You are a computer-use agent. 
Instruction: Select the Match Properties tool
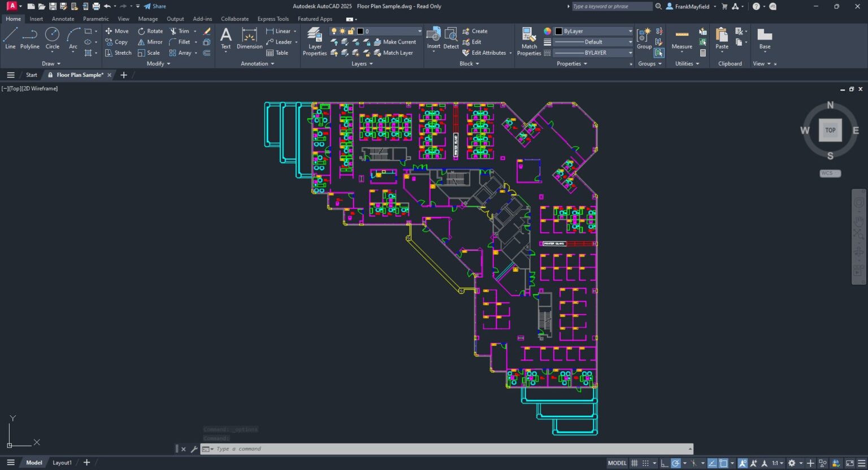coord(528,41)
